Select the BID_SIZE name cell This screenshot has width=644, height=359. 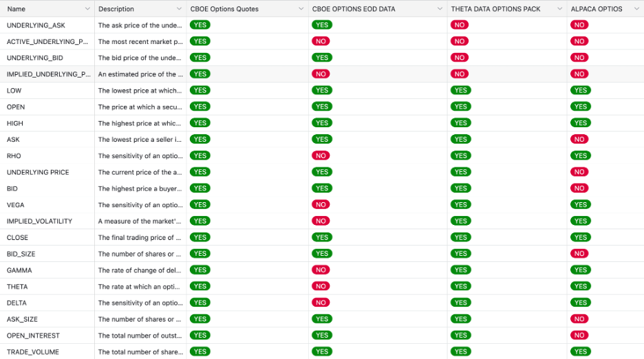[47, 254]
